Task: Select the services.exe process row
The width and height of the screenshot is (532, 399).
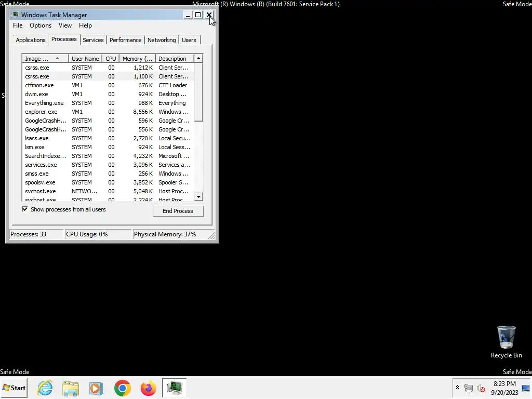Action: coord(108,165)
